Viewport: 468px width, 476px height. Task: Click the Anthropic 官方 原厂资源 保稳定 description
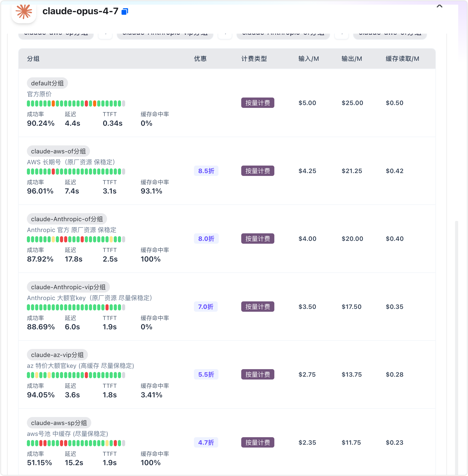[x=72, y=230]
